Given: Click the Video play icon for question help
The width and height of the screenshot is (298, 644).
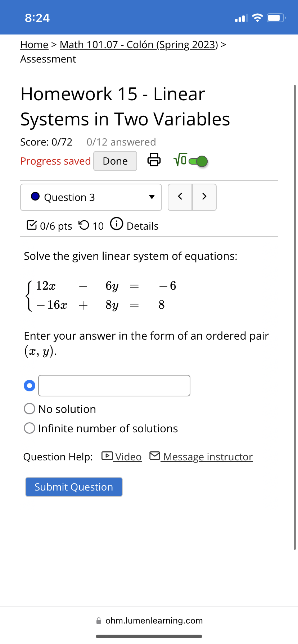Looking at the screenshot, I should [107, 456].
